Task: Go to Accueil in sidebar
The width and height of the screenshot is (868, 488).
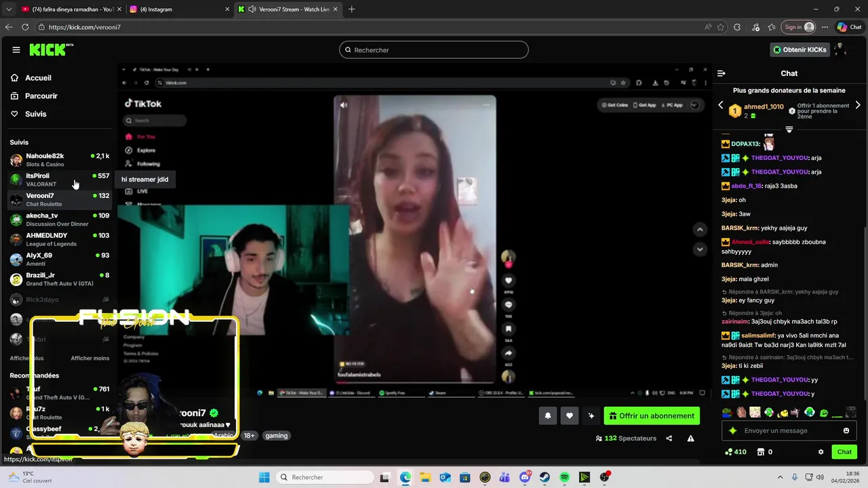Action: click(39, 78)
